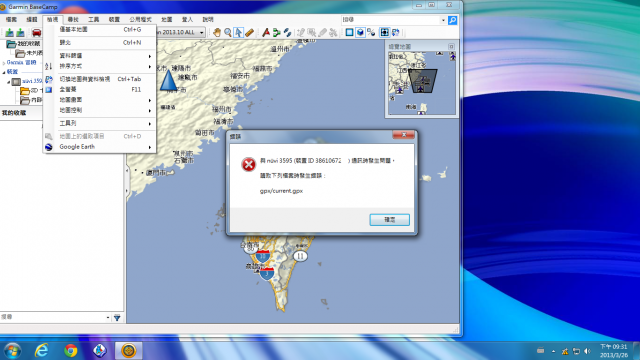Choose the Ctrl+G entry in view menu
Screen dimensions: 640x360
coord(100,29)
